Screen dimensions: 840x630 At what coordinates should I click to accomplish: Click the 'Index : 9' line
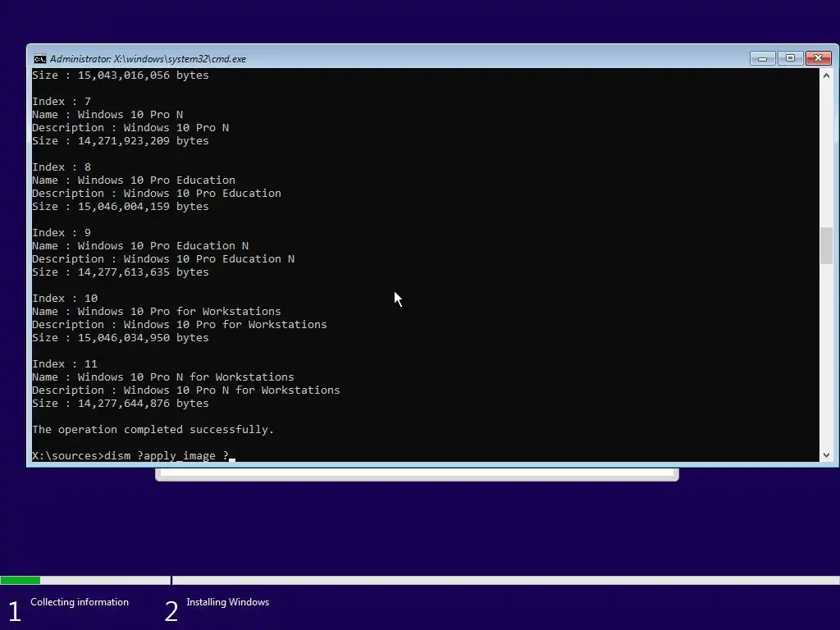click(61, 232)
